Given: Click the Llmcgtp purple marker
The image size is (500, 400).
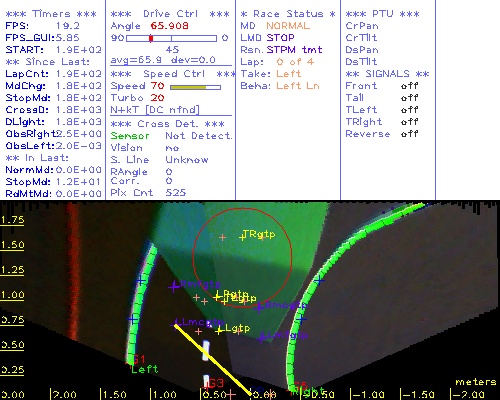Looking at the screenshot, I should 176,323.
